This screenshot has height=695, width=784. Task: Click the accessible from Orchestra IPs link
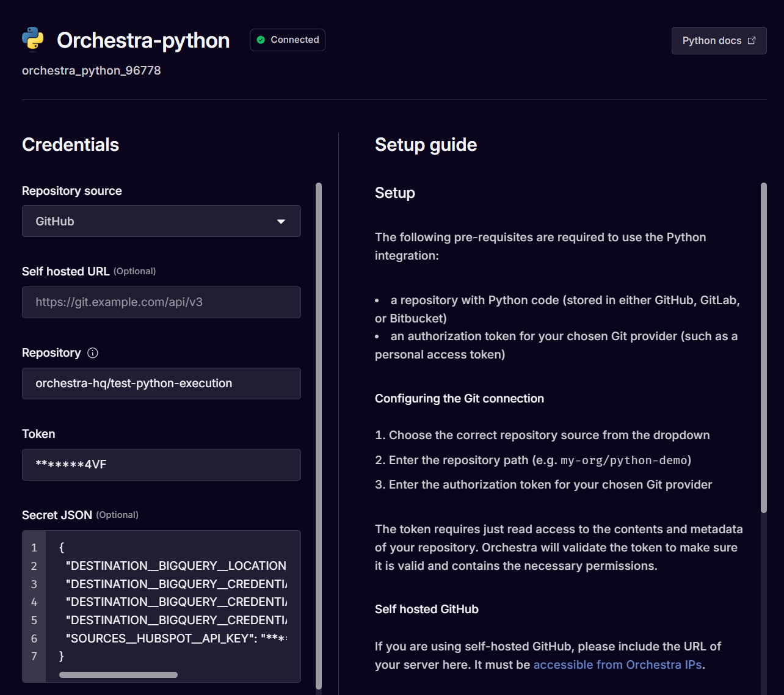(617, 664)
